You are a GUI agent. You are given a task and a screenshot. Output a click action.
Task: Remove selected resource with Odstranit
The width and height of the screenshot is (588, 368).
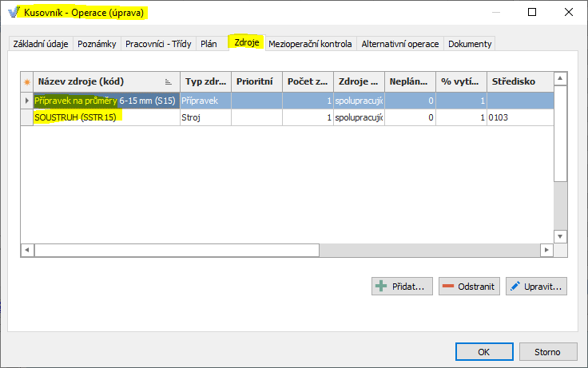tap(469, 286)
